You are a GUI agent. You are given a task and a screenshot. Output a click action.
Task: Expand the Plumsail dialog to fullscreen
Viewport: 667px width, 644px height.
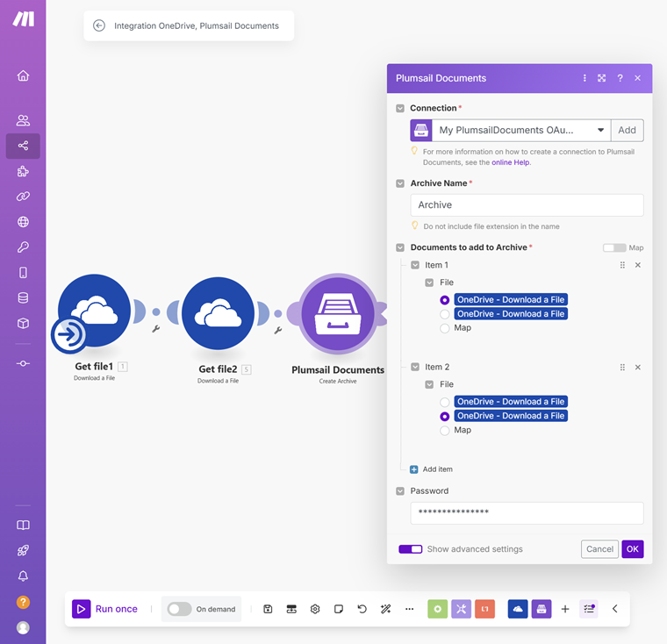point(601,78)
